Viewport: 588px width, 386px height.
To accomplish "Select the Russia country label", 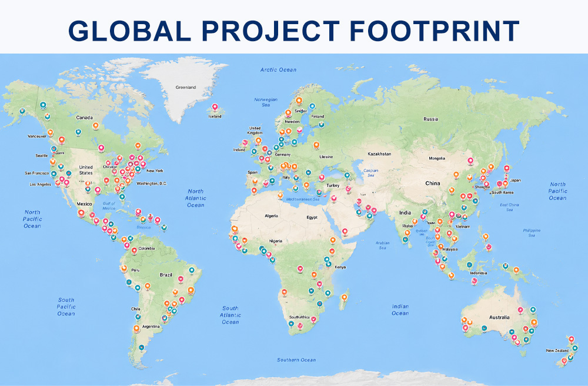I will [x=430, y=119].
